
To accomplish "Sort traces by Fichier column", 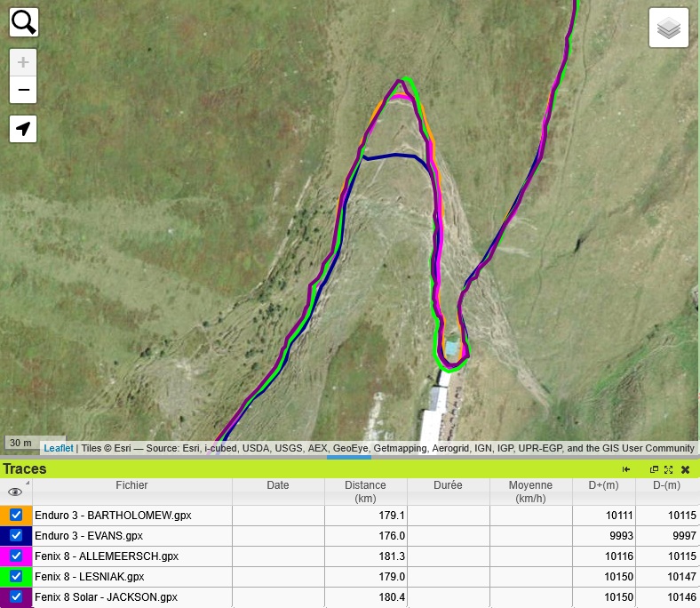I will pos(131,486).
